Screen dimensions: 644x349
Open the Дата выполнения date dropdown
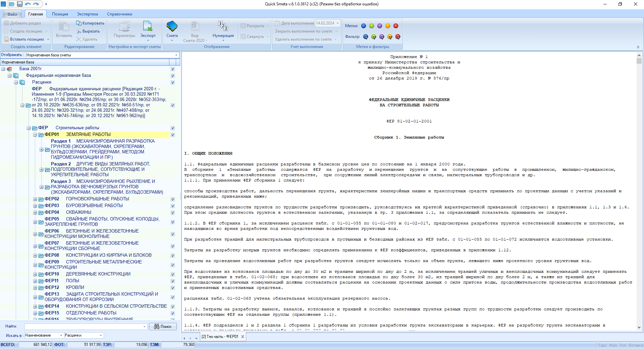[x=338, y=23]
